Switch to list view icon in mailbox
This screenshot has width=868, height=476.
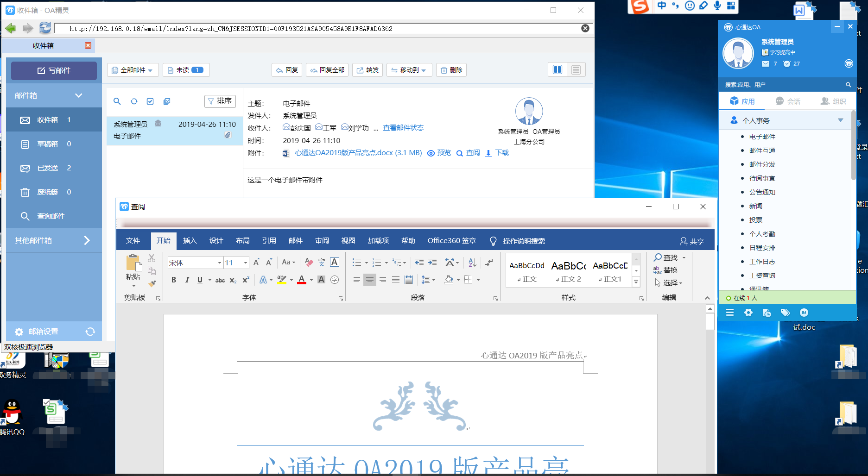pyautogui.click(x=576, y=69)
